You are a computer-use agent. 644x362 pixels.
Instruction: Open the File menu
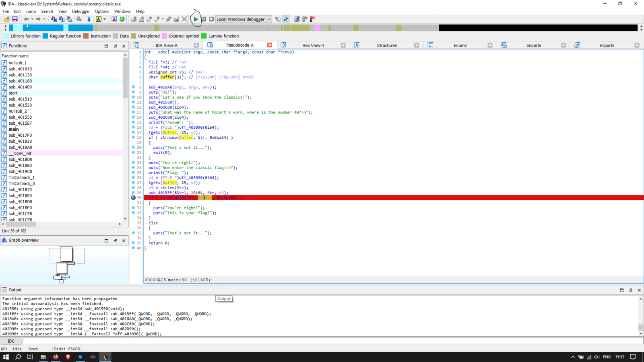[6, 11]
